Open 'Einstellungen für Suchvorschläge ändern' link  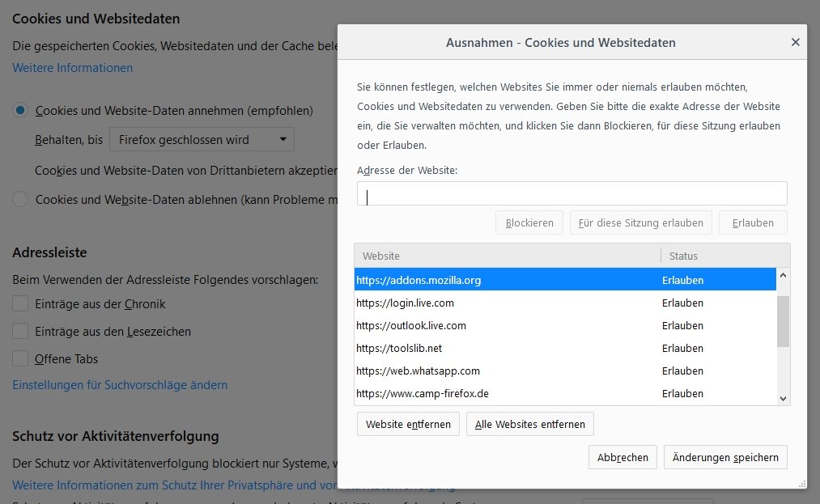coord(120,385)
